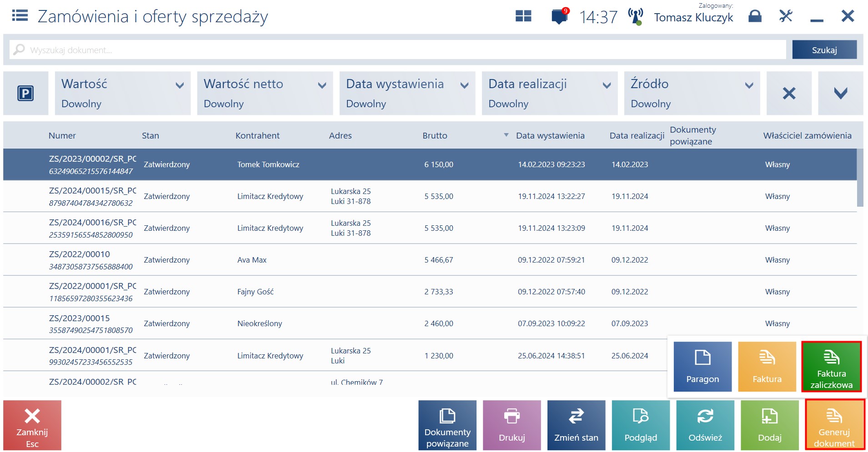Click issue date 19.11.2024 13:22:27

[552, 196]
